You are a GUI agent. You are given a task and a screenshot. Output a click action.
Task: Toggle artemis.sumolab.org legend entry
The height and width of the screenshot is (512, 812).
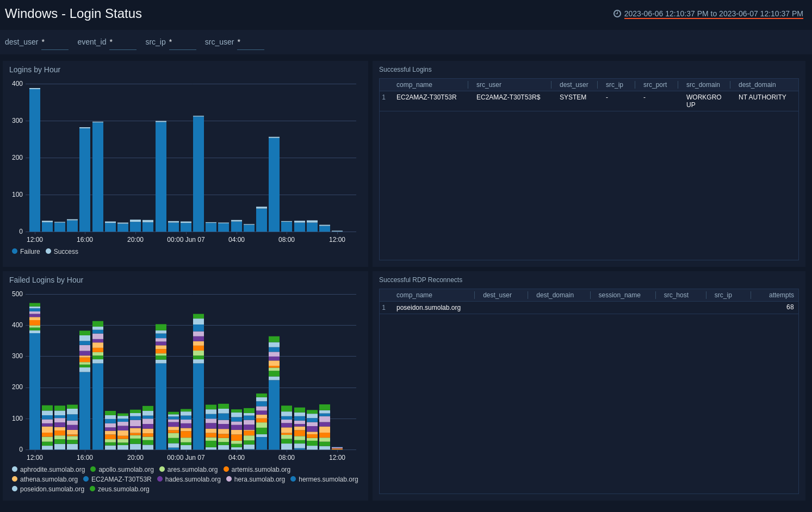pos(257,470)
